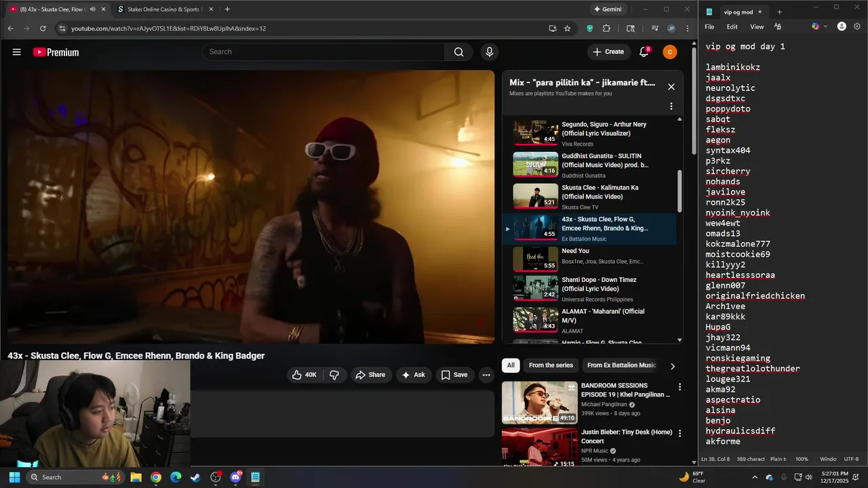
Task: Open the orange C account avatar menu
Action: 670,52
